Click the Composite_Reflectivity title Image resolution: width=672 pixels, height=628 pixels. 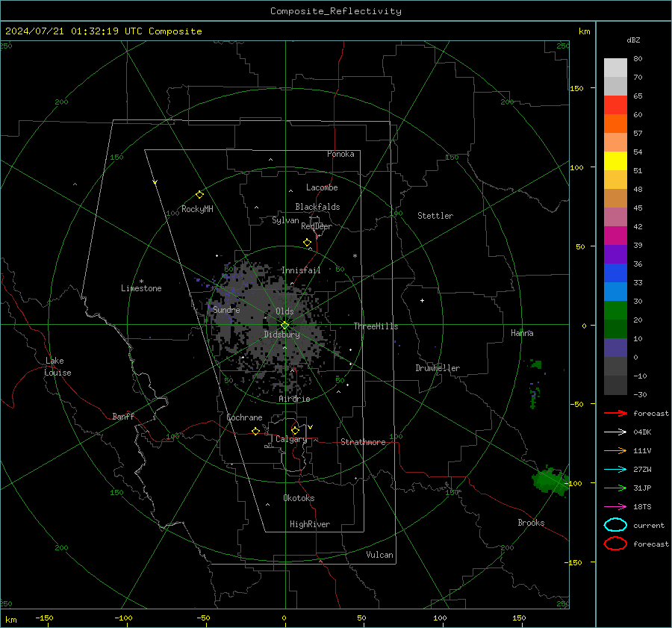(x=336, y=11)
